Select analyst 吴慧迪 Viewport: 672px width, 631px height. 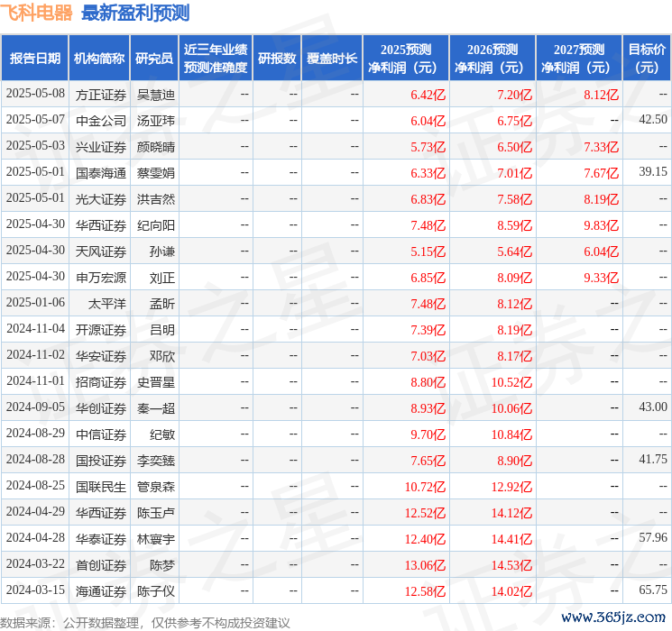point(155,95)
